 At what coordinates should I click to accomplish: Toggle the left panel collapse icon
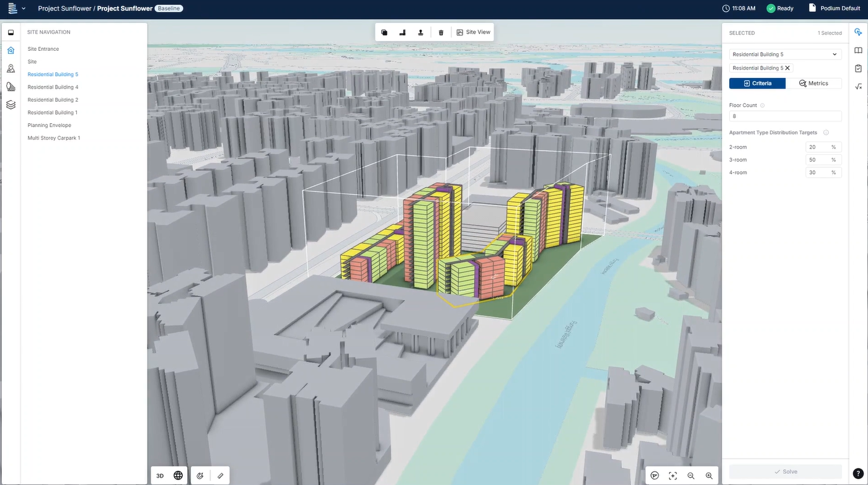11,32
